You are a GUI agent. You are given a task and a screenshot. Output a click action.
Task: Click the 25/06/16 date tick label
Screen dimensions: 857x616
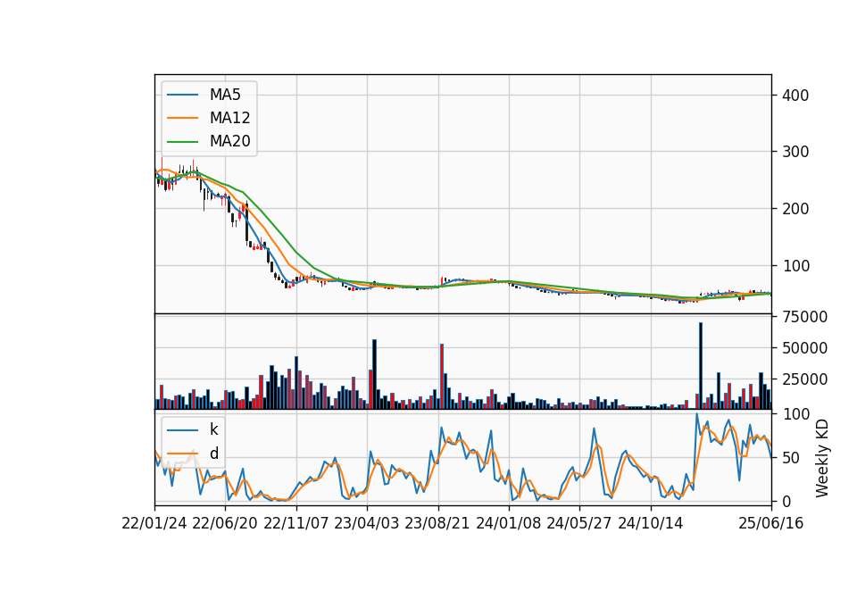[771, 523]
